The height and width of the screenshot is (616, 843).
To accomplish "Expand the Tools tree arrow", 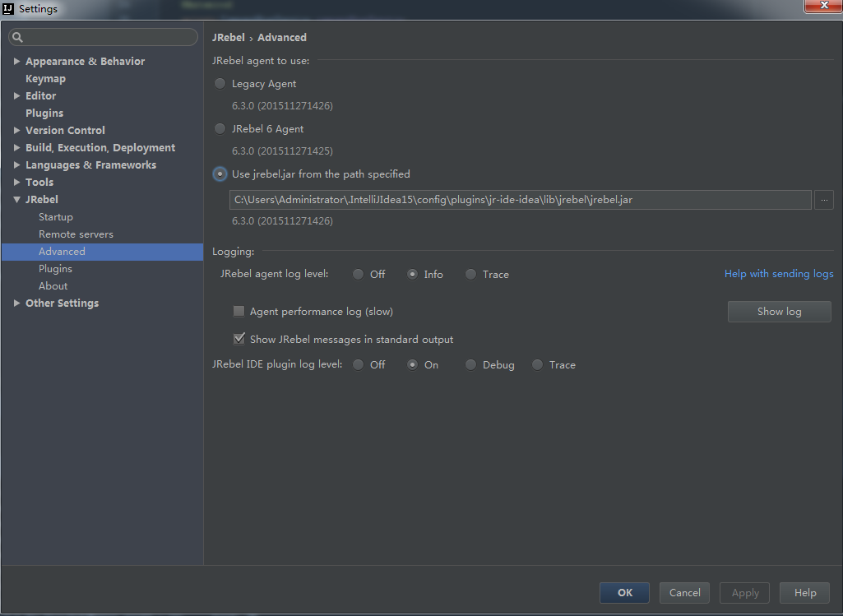I will tap(16, 183).
